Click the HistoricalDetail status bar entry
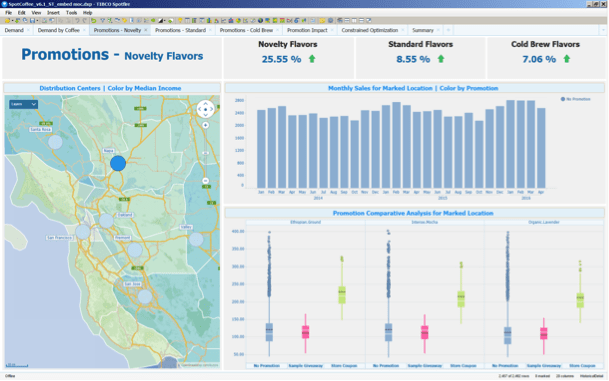This screenshot has height=381, width=609. (x=592, y=376)
